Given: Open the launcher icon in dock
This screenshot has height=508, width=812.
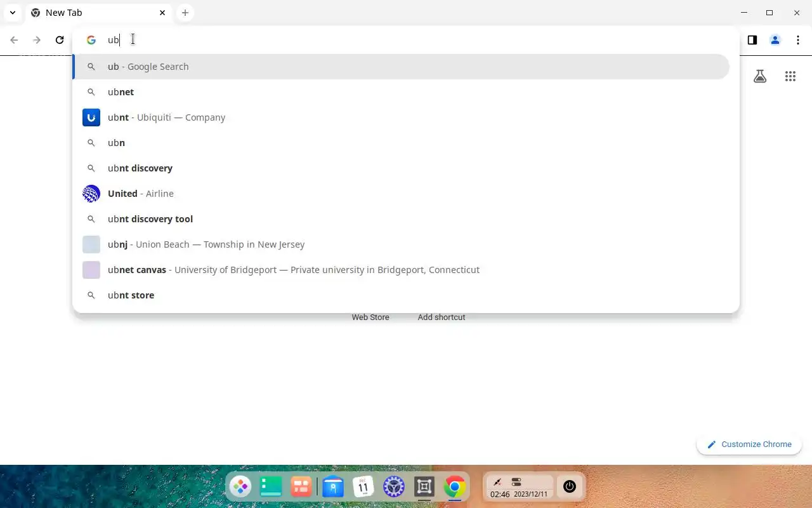Looking at the screenshot, I should click(240, 487).
